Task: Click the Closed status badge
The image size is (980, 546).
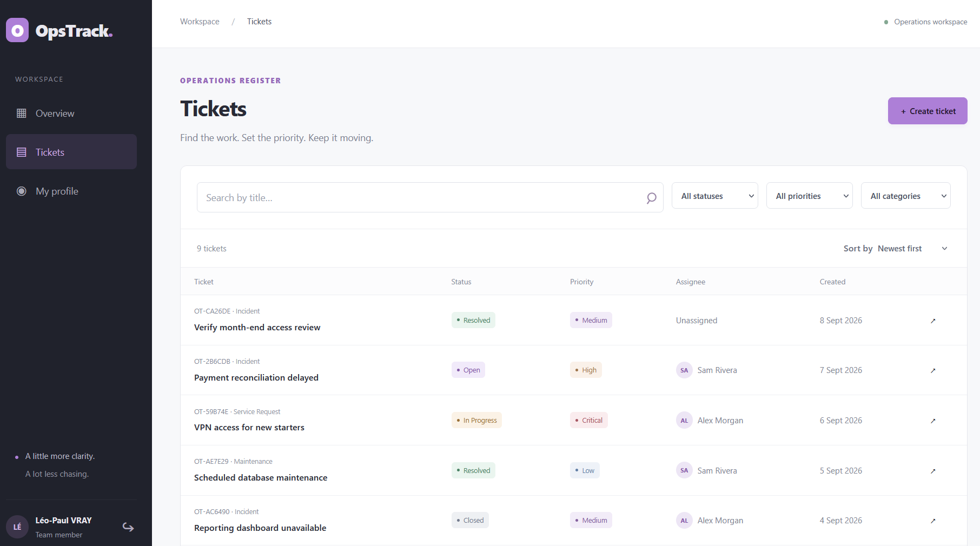Action: pyautogui.click(x=470, y=520)
